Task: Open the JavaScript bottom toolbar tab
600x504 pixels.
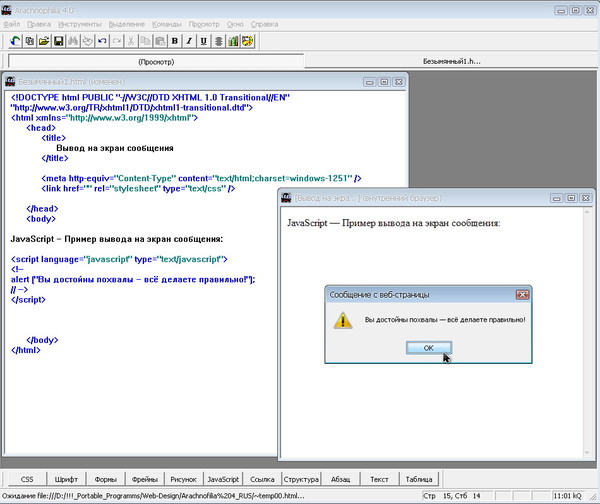Action: (223, 479)
